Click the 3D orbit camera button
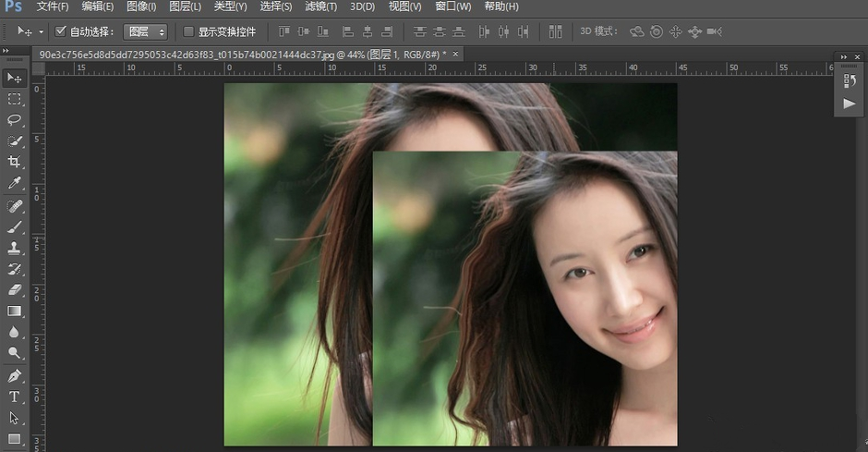Image resolution: width=868 pixels, height=452 pixels. pyautogui.click(x=636, y=31)
